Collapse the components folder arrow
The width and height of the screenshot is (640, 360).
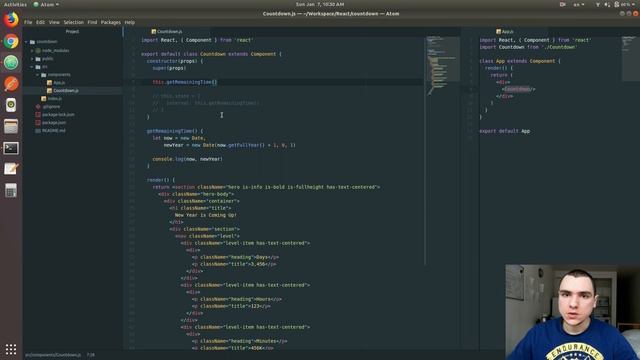pyautogui.click(x=38, y=75)
